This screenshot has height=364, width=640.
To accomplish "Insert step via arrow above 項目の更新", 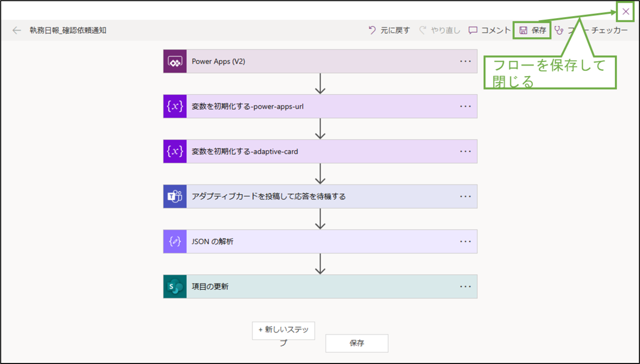I will click(320, 264).
